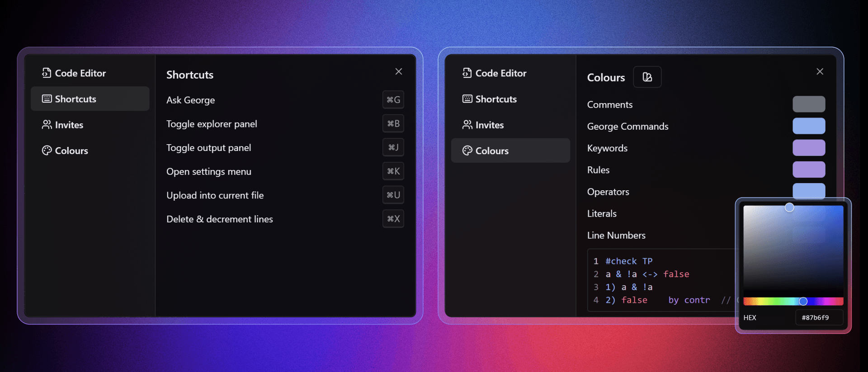Click 'by contr' text in code preview

689,300
